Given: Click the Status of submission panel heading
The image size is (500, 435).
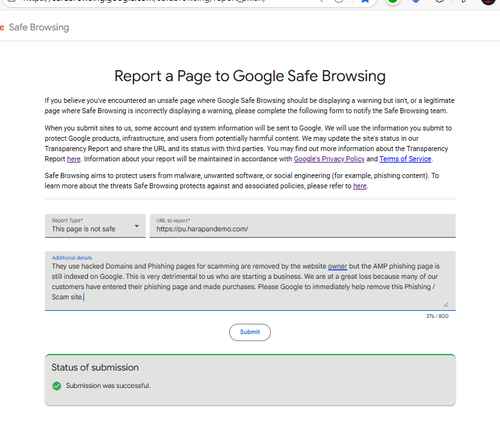Looking at the screenshot, I should pyautogui.click(x=95, y=367).
